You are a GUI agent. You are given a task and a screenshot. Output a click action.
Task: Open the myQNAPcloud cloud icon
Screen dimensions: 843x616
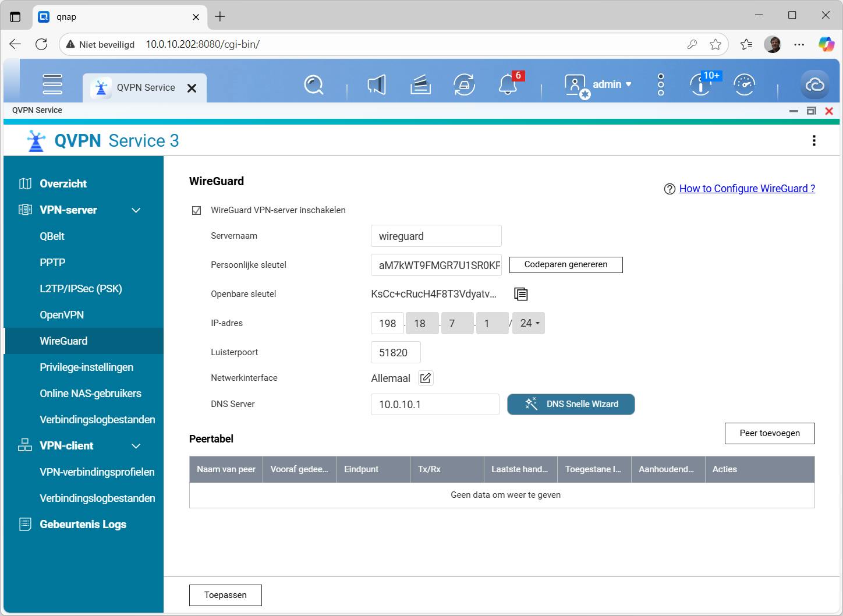click(x=815, y=85)
